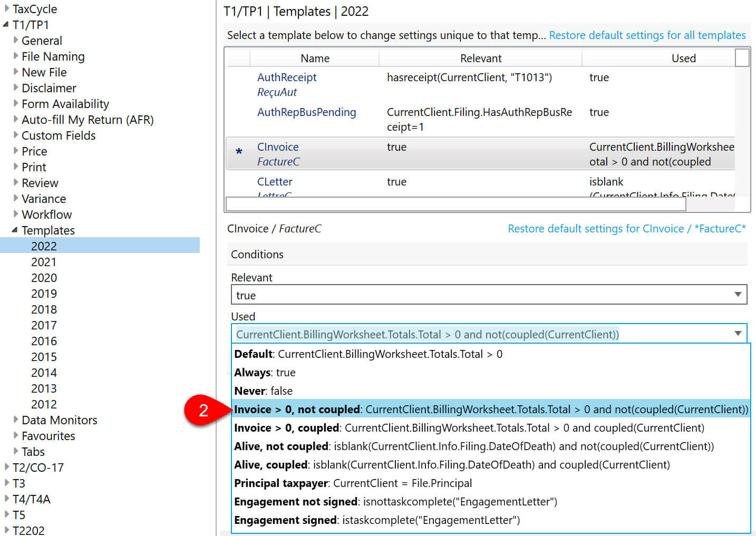Select Form Availability in the tree
The width and height of the screenshot is (756, 536).
point(65,104)
